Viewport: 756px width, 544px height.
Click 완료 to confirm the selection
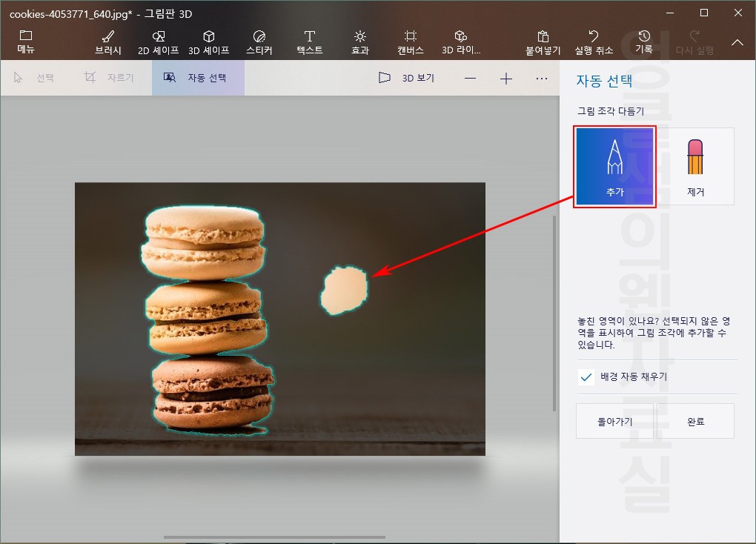coord(695,421)
